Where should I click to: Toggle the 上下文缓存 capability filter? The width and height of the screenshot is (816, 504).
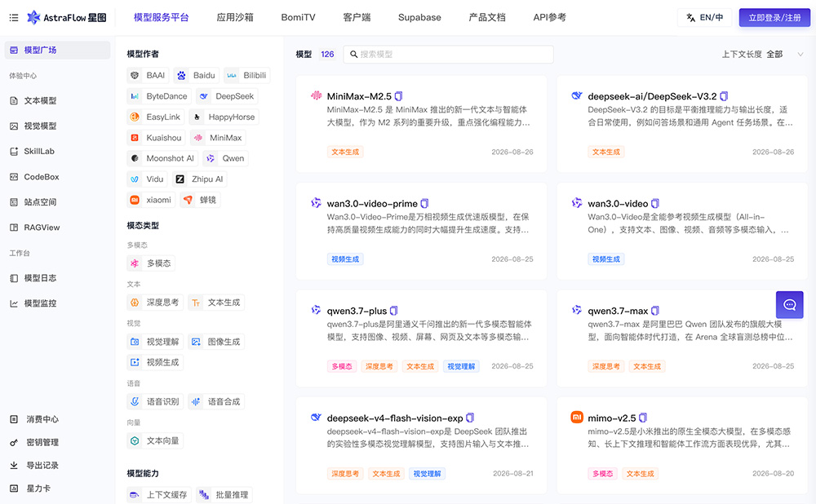point(159,495)
